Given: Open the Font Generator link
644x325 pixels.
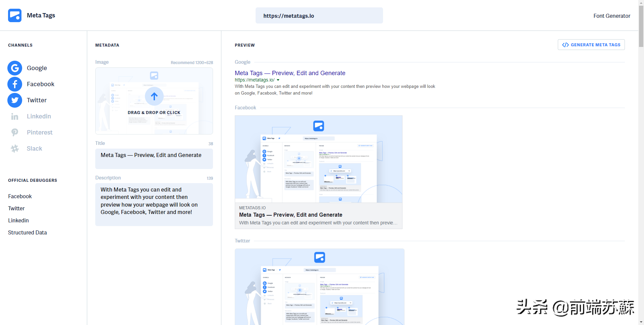Looking at the screenshot, I should [612, 16].
